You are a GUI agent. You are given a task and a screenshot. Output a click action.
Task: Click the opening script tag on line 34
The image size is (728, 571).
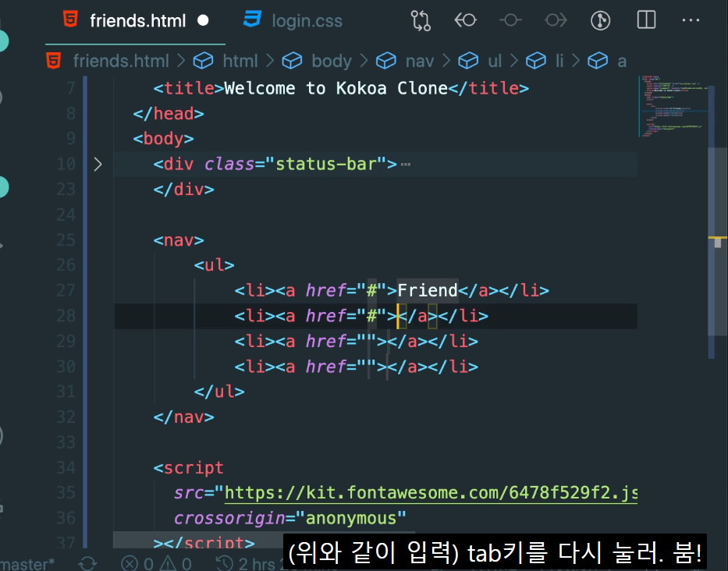(x=189, y=467)
